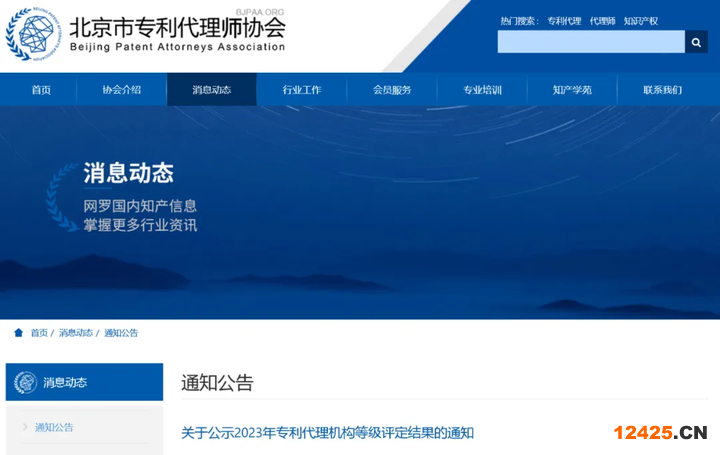This screenshot has width=720, height=455.
Task: Open the 协会介绍 navigation menu item
Action: [121, 90]
